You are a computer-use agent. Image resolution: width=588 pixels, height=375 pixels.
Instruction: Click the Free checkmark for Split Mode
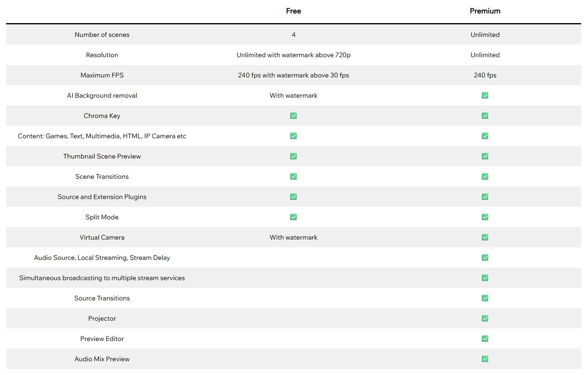tap(294, 217)
